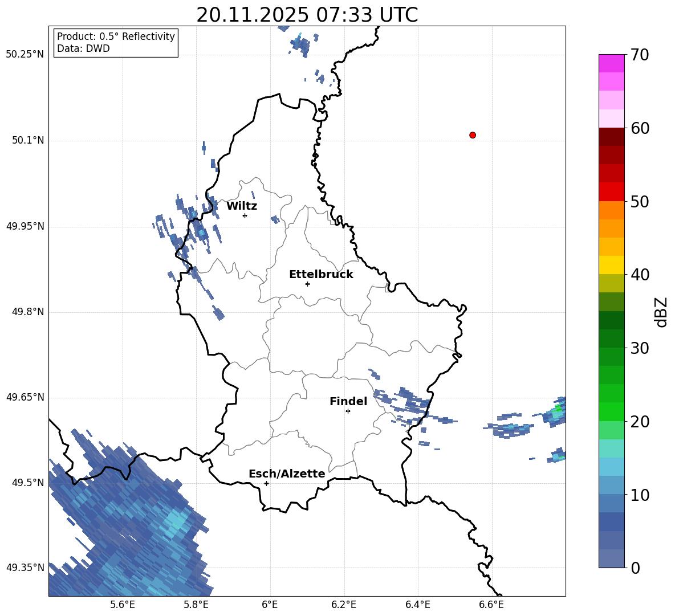Image resolution: width=675 pixels, height=616 pixels.
Task: Click the 49.65°N latitude label
Action: tap(25, 397)
